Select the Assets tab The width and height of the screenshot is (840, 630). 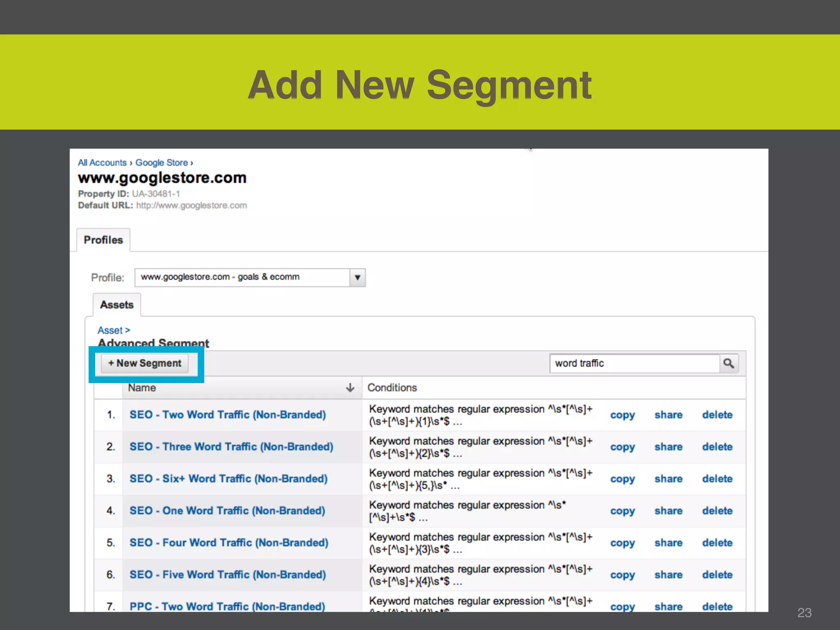tap(117, 305)
